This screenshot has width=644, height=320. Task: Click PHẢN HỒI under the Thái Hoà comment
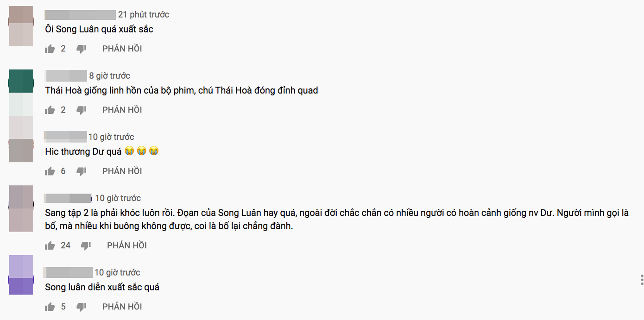pos(122,110)
